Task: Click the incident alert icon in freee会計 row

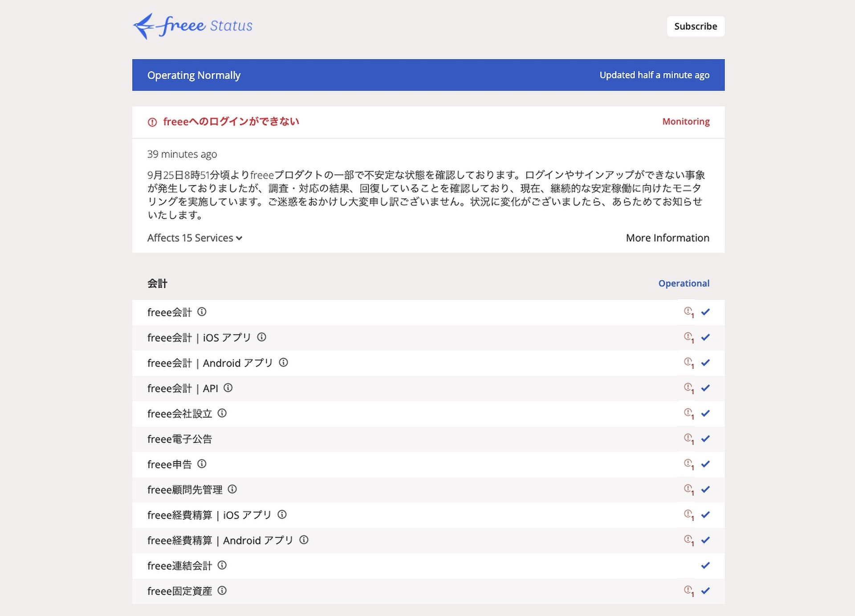Action: (689, 312)
